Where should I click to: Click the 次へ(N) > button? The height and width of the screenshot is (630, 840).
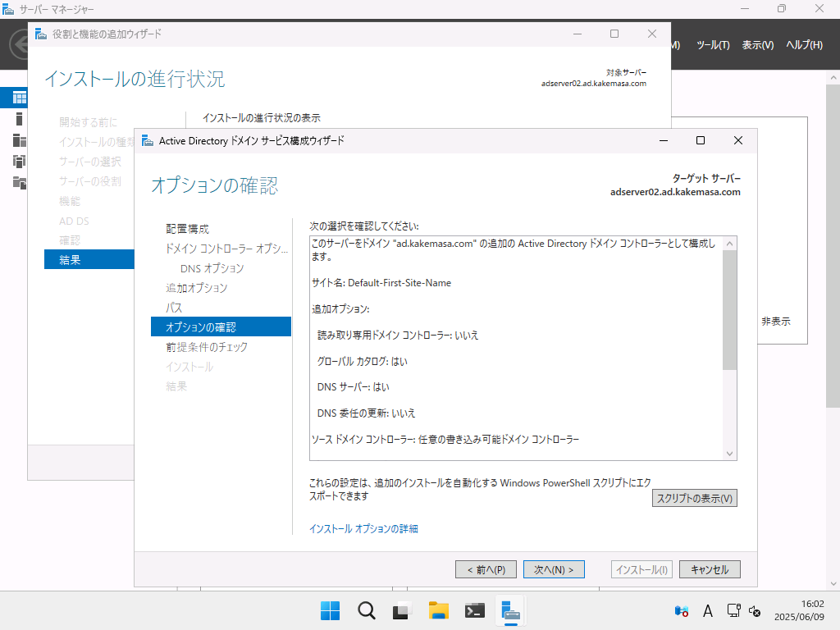click(x=554, y=569)
